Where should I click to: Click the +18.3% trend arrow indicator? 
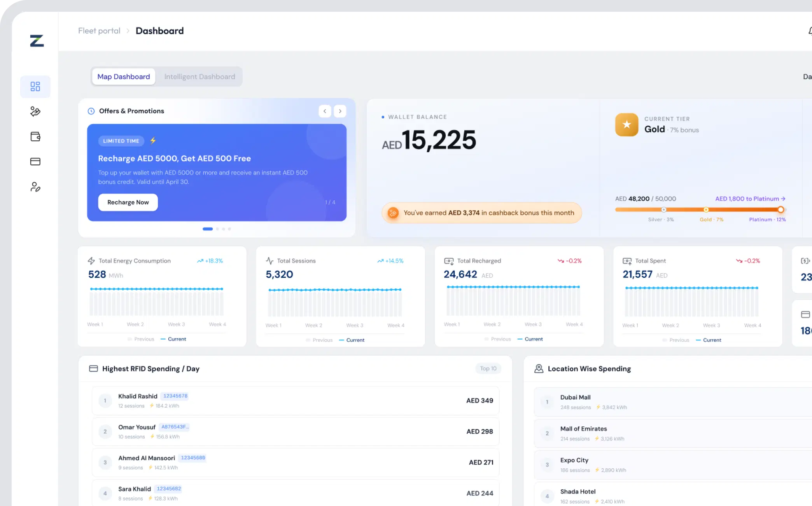coord(210,261)
